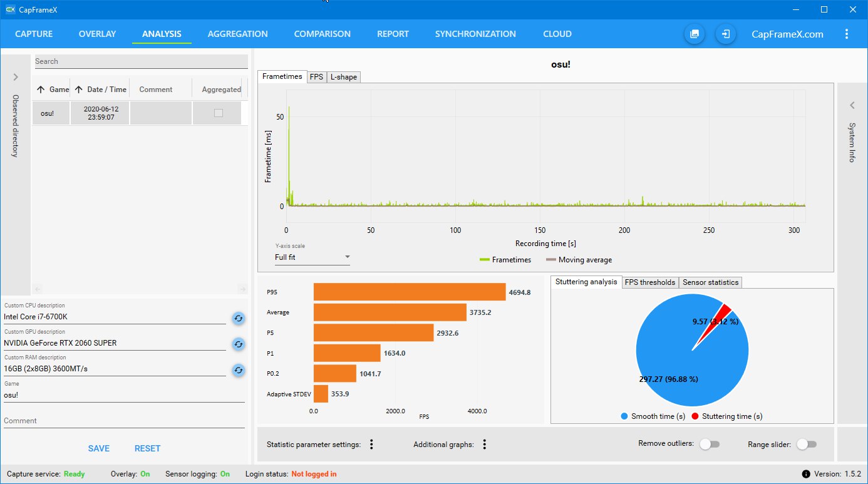Image resolution: width=868 pixels, height=484 pixels.
Task: Switch chart to the FPS tab
Action: [x=316, y=77]
